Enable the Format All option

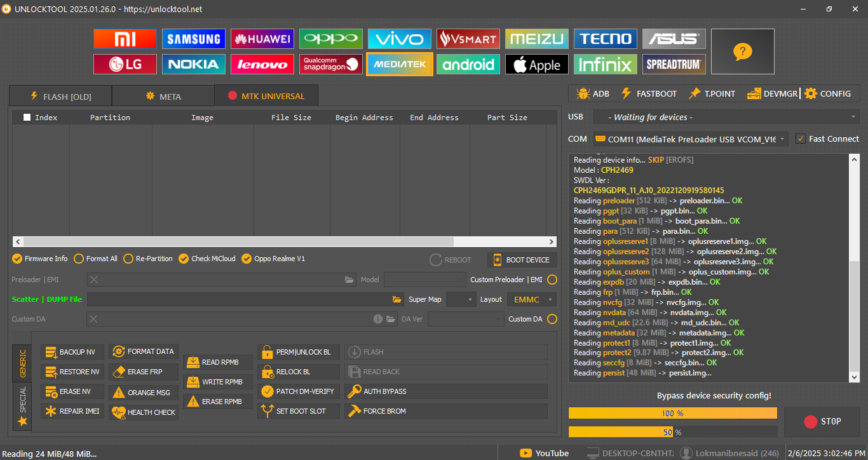coord(79,259)
